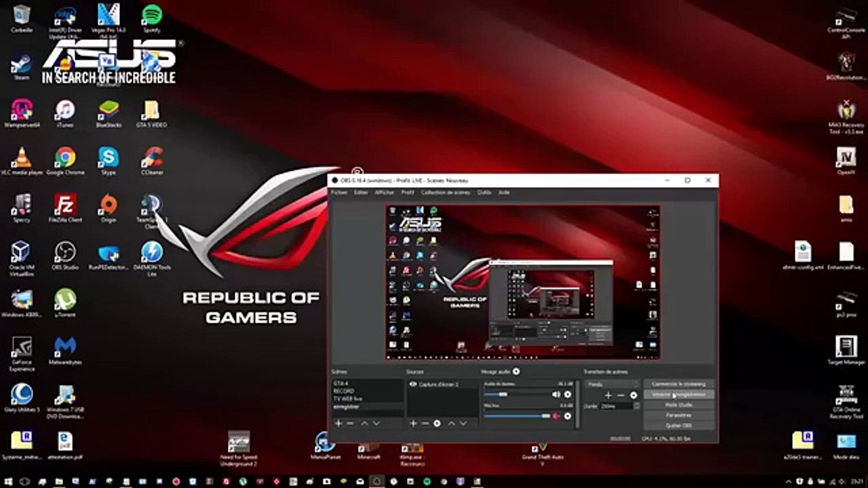Image resolution: width=868 pixels, height=488 pixels.
Task: Open the Profil menu in OBS
Action: click(408, 192)
